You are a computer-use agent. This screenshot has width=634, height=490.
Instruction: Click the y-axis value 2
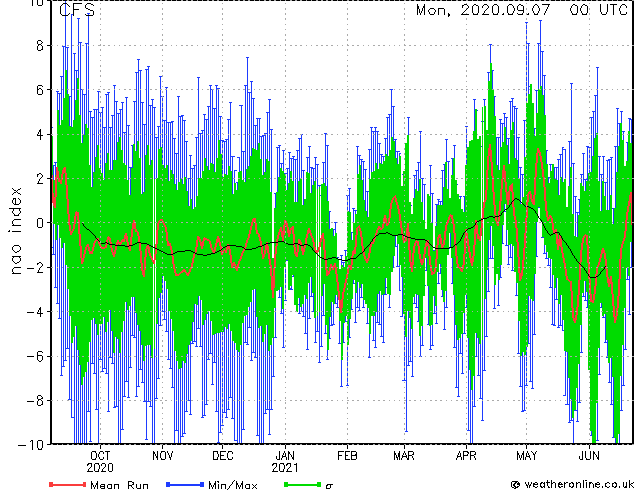40,179
